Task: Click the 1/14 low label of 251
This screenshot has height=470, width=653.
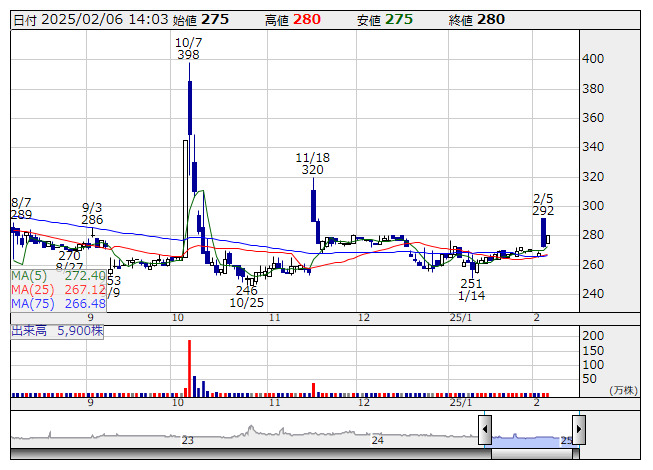Action: pyautogui.click(x=471, y=290)
